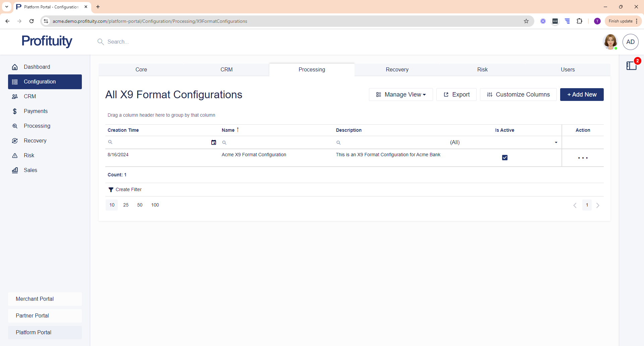
Task: Select page size 25
Action: click(x=126, y=205)
